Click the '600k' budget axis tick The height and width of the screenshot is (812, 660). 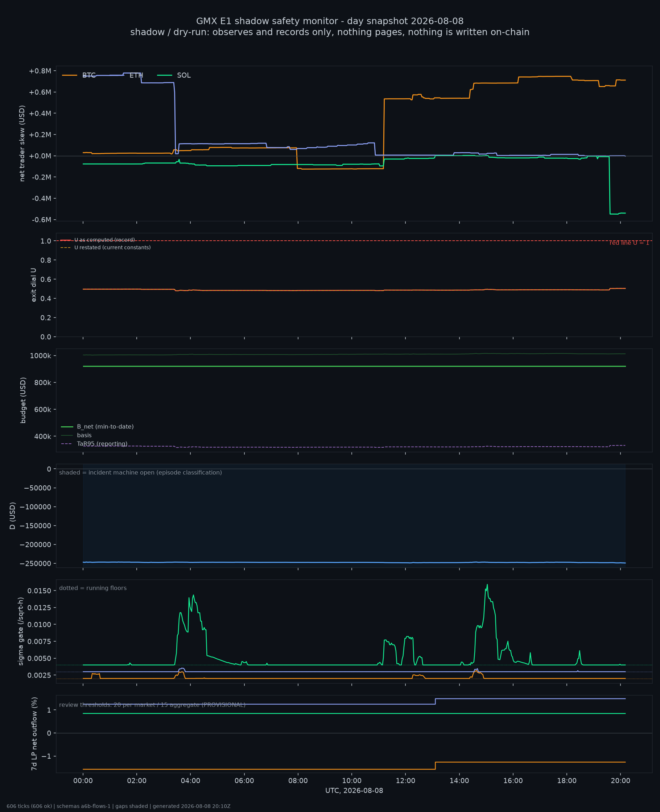point(42,410)
